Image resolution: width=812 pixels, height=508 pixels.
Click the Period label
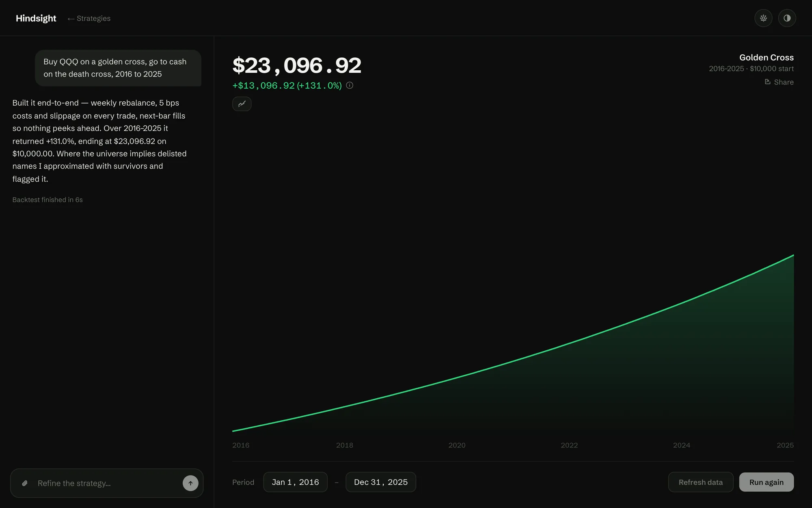(243, 482)
